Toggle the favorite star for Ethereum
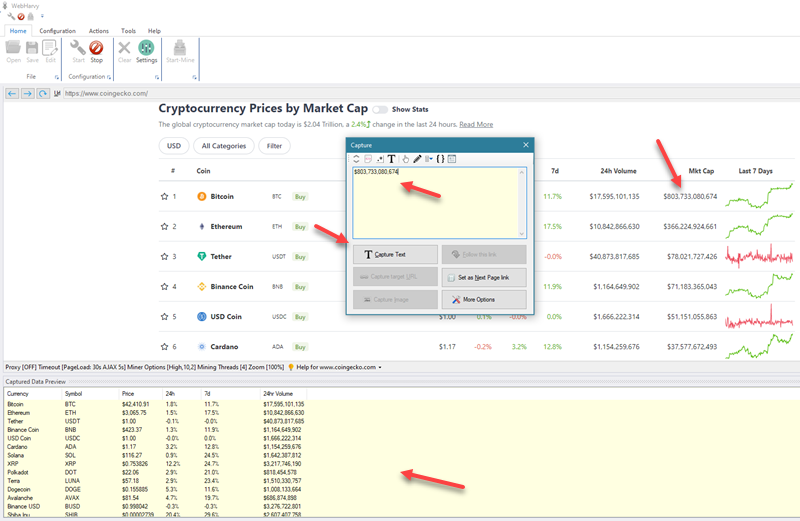 point(164,227)
